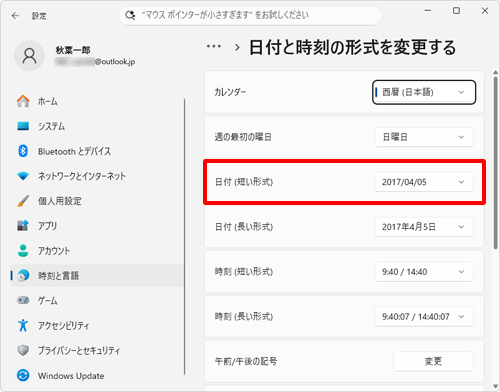500x392 pixels.
Task: Click the network Wi-Fi icon
Action: coord(23,176)
